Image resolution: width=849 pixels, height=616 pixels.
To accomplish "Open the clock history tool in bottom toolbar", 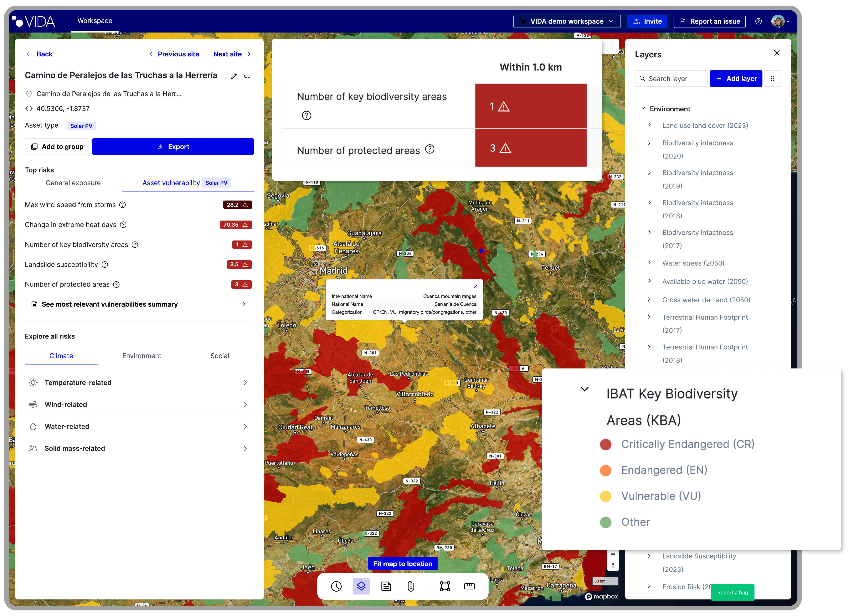I will click(336, 586).
